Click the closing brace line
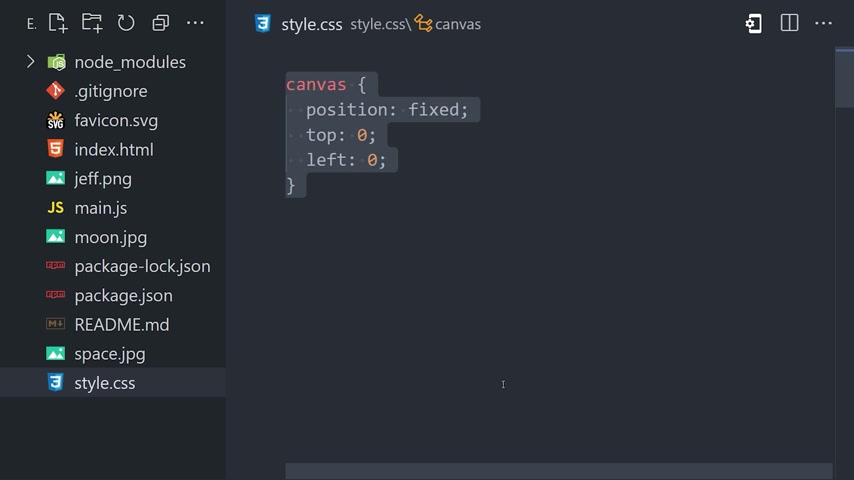Screen dimensions: 854x480 tap(291, 185)
